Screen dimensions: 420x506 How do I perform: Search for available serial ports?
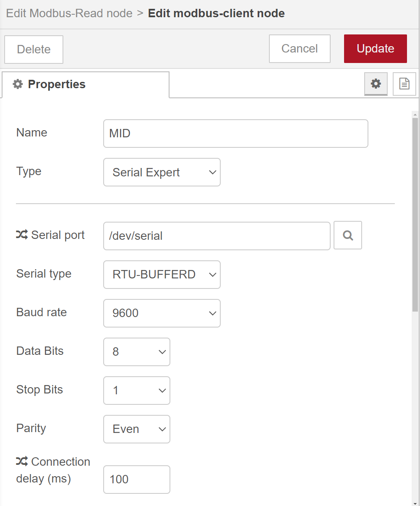348,236
